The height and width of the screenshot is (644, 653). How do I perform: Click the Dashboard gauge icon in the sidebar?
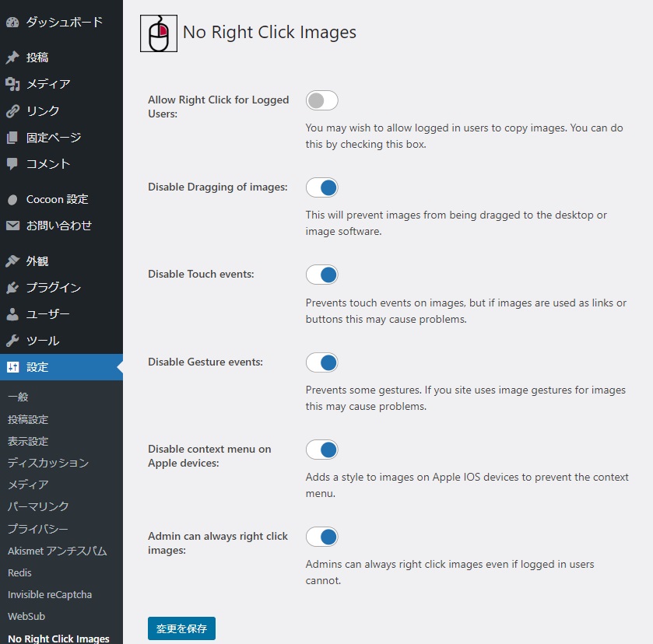point(12,22)
